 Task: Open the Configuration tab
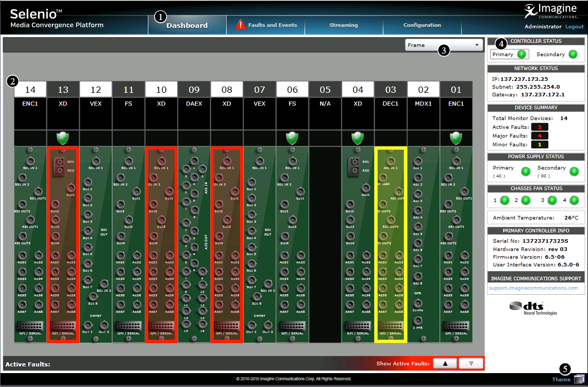422,25
